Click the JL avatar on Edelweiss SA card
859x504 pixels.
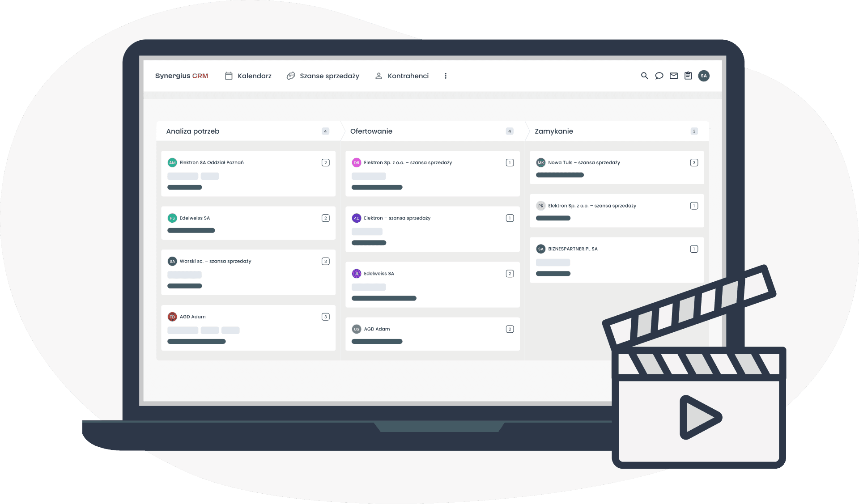pyautogui.click(x=357, y=274)
